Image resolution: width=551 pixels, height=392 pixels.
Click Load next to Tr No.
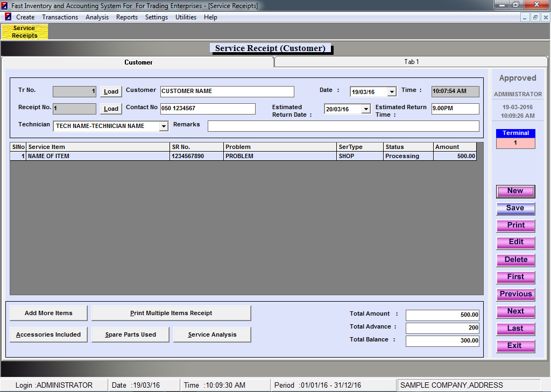tap(111, 91)
